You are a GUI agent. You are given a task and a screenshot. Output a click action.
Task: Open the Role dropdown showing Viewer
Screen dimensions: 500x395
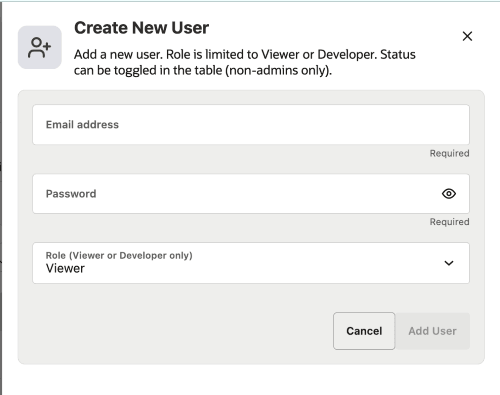[x=251, y=263]
